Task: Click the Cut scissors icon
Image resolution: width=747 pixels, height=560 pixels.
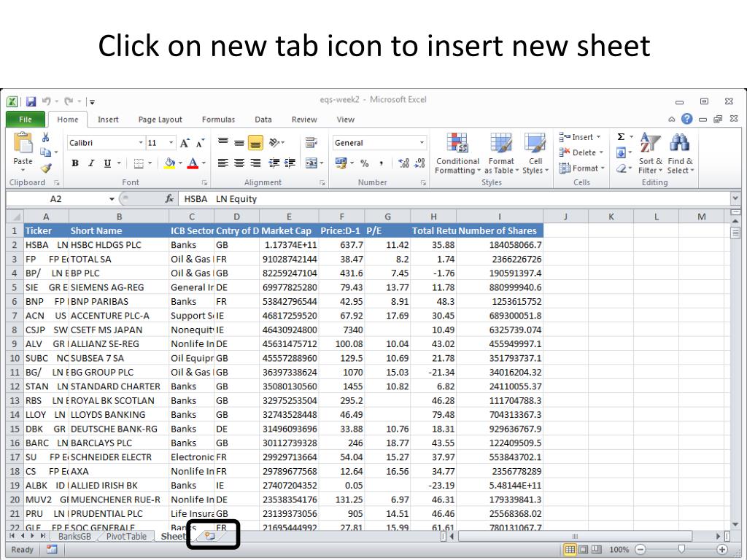Action: coord(45,138)
